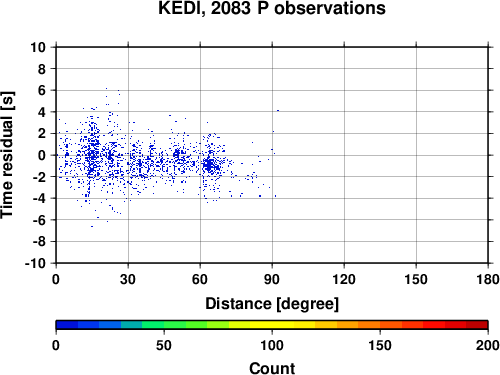Click the x-axis tick label '30'
Viewport: 500px width, 375px height.
[128, 279]
